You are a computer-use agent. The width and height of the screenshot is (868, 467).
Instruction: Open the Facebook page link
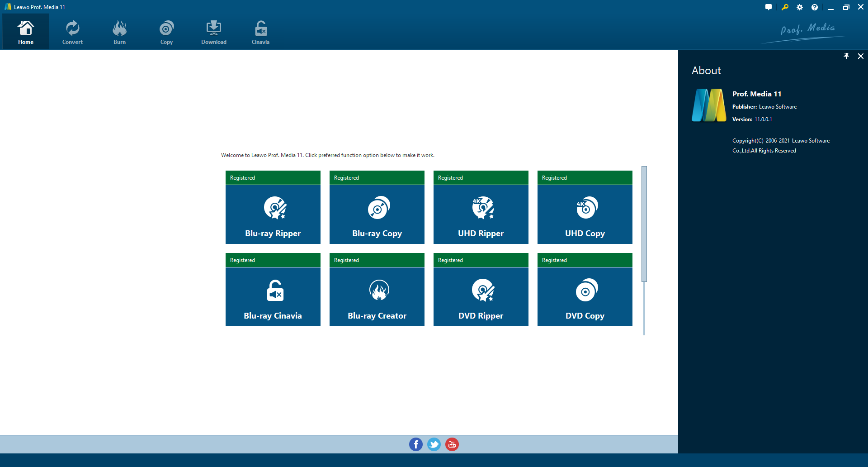[416, 444]
